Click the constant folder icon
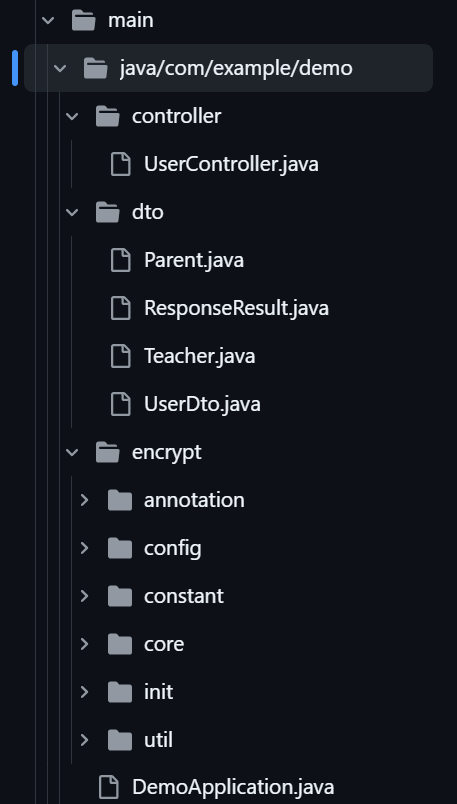The width and height of the screenshot is (457, 804). 120,596
